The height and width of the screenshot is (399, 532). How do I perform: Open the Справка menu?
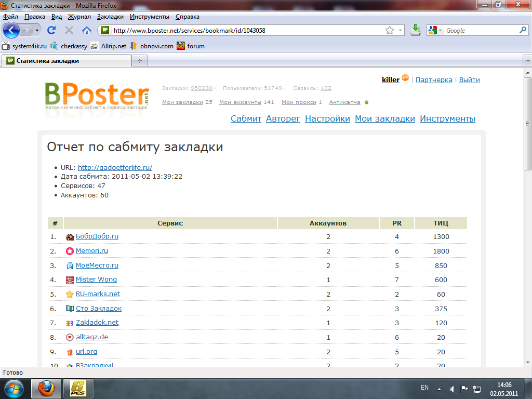pyautogui.click(x=187, y=17)
